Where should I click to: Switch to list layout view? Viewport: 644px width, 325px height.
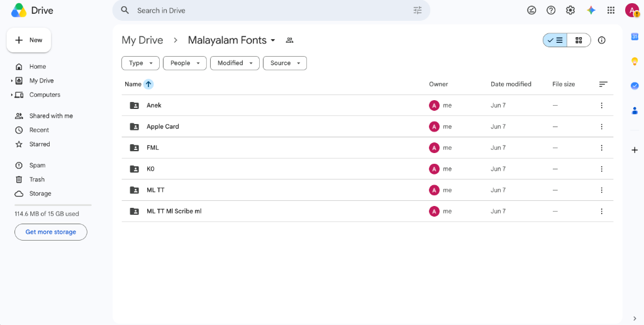[x=555, y=40]
